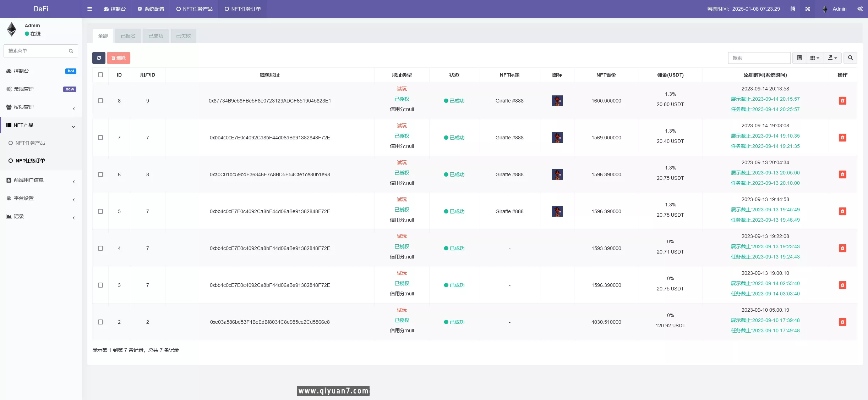Open the columns visibility dropdown
The height and width of the screenshot is (400, 868).
(815, 58)
